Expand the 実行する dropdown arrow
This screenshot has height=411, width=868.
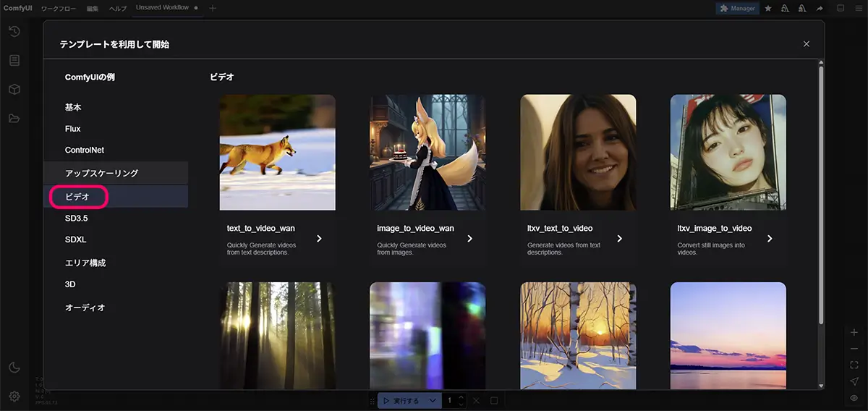click(433, 400)
